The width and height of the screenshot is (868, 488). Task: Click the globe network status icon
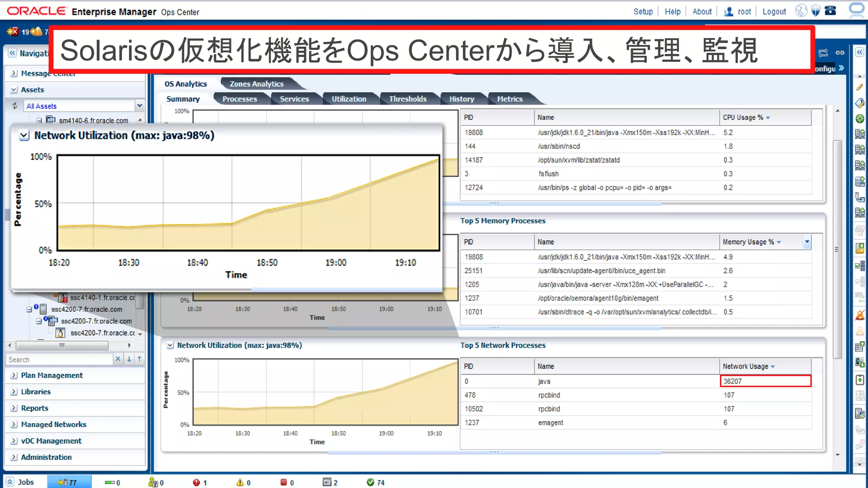point(801,11)
